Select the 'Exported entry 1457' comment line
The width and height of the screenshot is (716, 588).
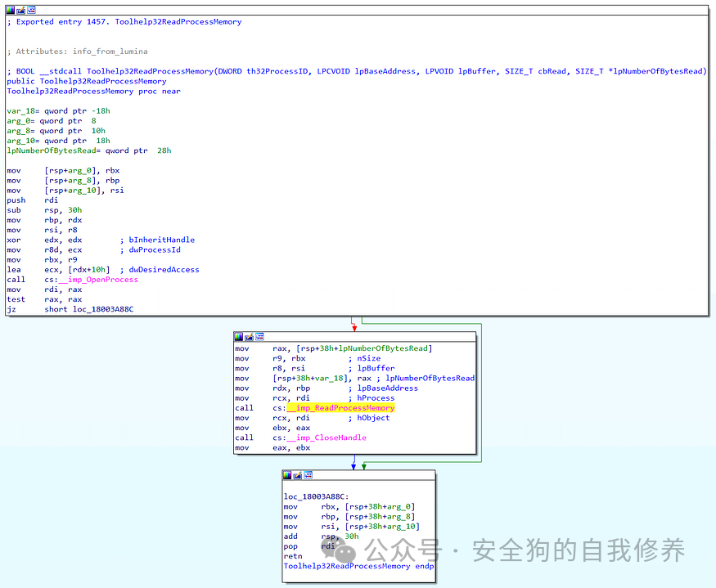tap(124, 22)
